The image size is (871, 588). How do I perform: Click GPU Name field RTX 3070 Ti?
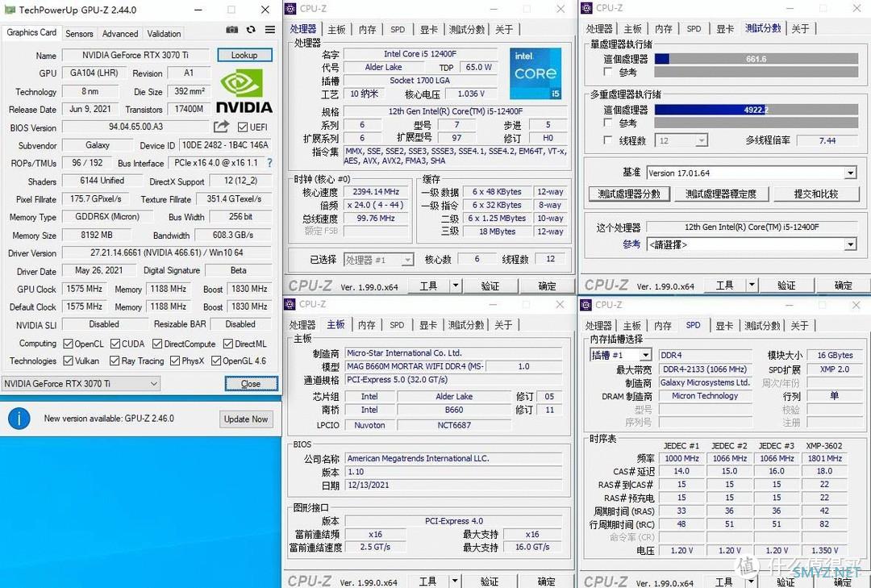(135, 55)
